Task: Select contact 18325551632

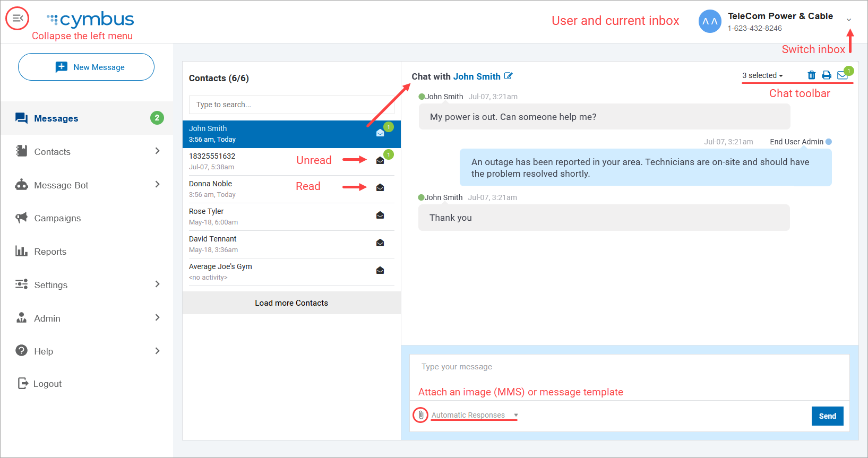Action: 291,161
